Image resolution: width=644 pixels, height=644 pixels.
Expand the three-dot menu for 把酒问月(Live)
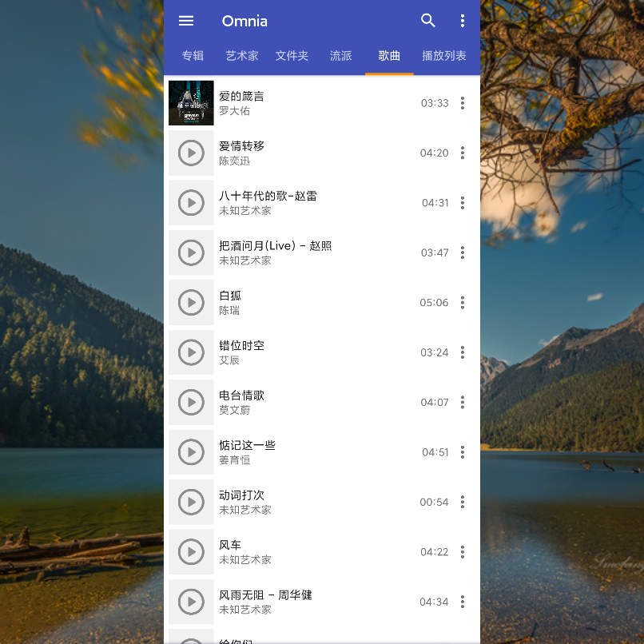[x=462, y=252]
